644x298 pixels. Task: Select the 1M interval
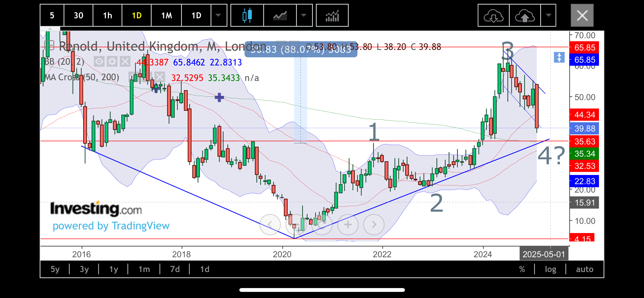pyautogui.click(x=166, y=15)
